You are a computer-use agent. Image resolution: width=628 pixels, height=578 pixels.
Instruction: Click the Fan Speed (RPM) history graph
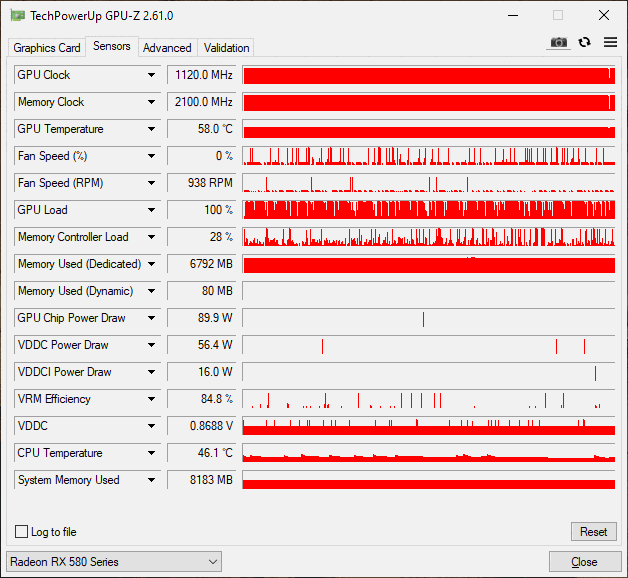tap(429, 183)
